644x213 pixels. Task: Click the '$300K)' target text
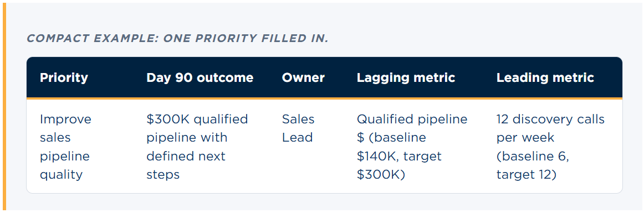point(381,175)
